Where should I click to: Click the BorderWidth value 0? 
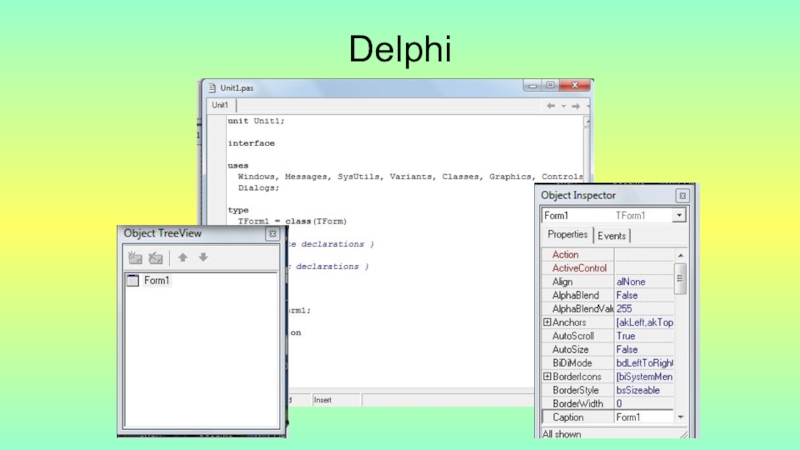(x=619, y=404)
